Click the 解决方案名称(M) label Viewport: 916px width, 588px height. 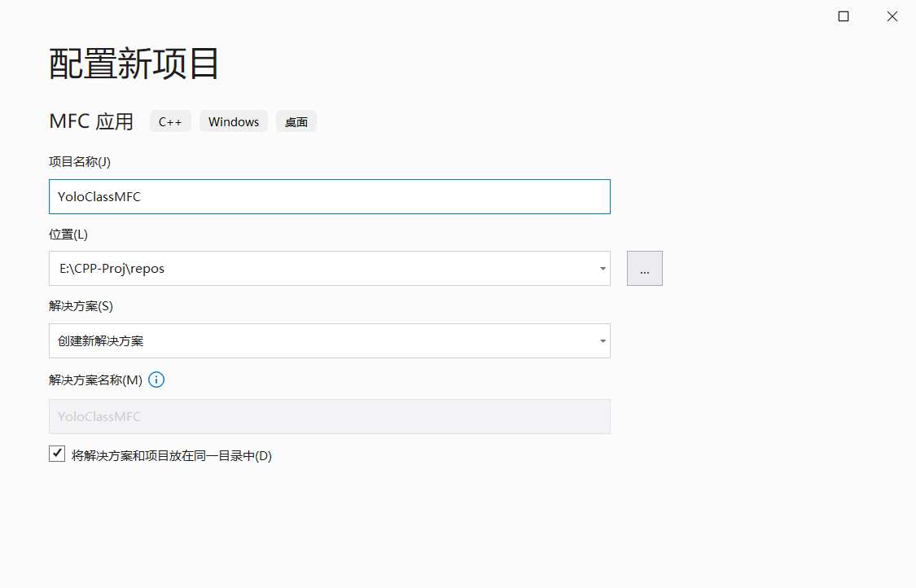[95, 380]
